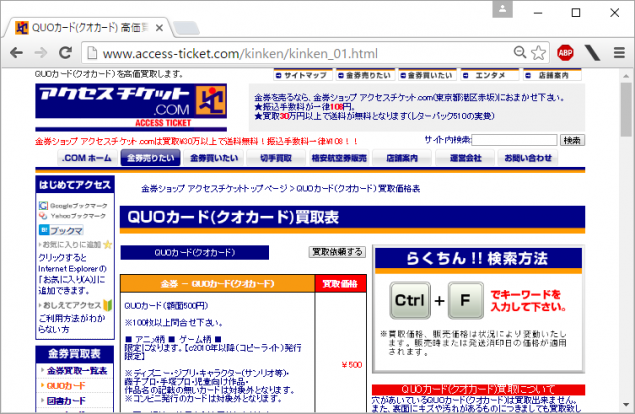Viewport: 635px width, 414px height.
Task: Click the Hatena ブックマ button
Action: [x=61, y=230]
